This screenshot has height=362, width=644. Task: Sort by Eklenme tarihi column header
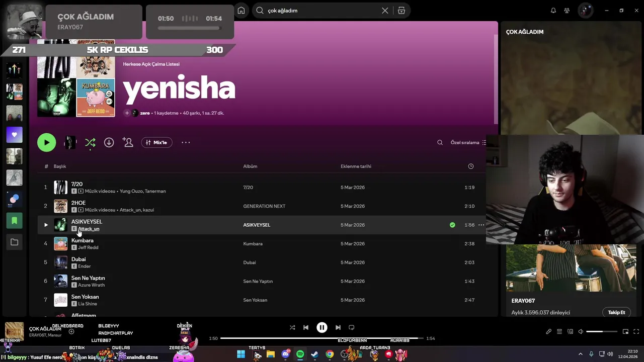point(356,166)
